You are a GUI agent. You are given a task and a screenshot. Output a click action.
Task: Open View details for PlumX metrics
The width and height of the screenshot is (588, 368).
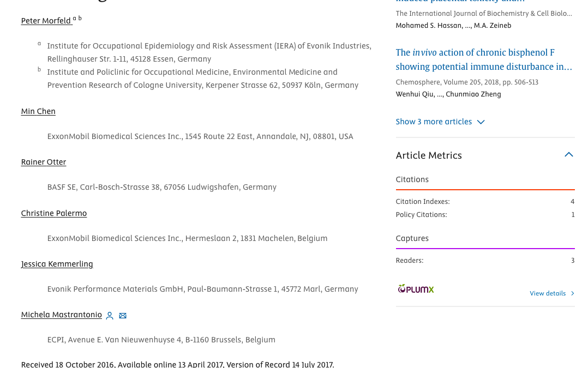[x=548, y=293]
